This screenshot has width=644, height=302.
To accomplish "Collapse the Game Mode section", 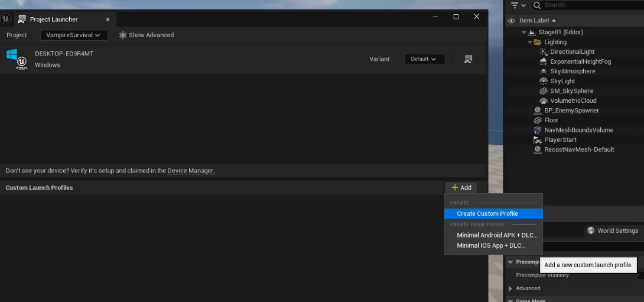I will [x=510, y=300].
